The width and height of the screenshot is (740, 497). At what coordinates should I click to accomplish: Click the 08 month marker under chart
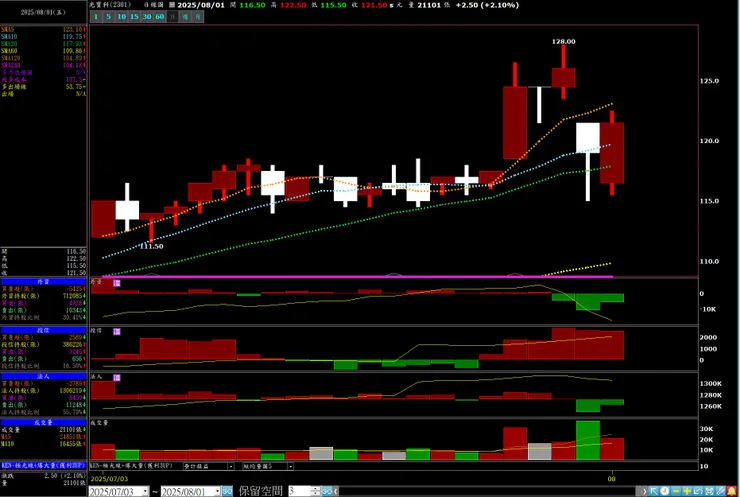click(612, 479)
